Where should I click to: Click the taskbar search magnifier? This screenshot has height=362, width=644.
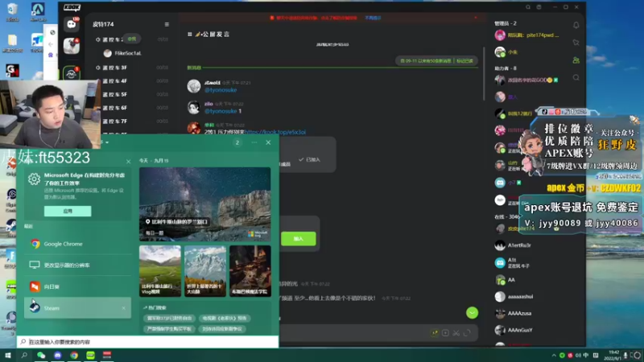coord(24,355)
